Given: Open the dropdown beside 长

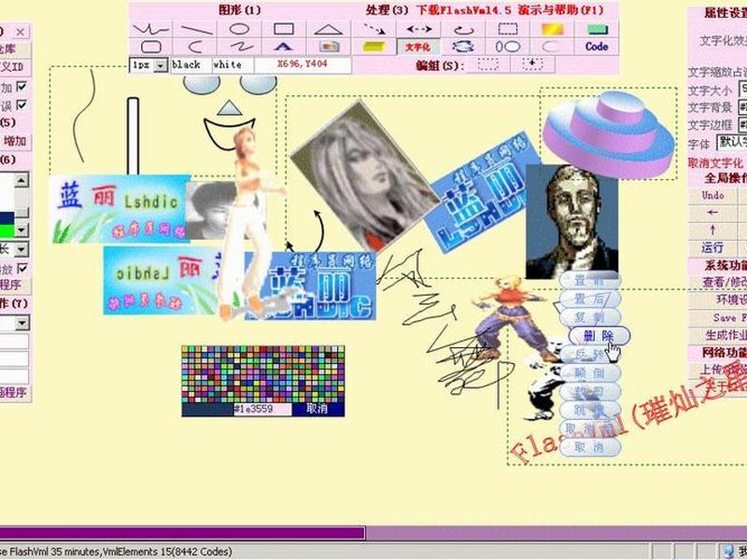Looking at the screenshot, I should [x=21, y=249].
